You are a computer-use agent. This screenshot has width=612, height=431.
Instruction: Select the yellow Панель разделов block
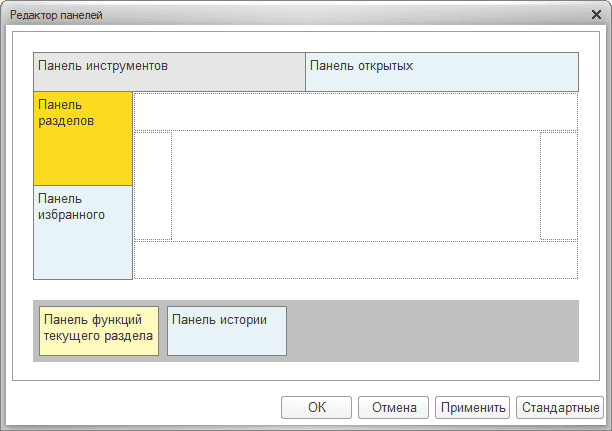coord(83,139)
